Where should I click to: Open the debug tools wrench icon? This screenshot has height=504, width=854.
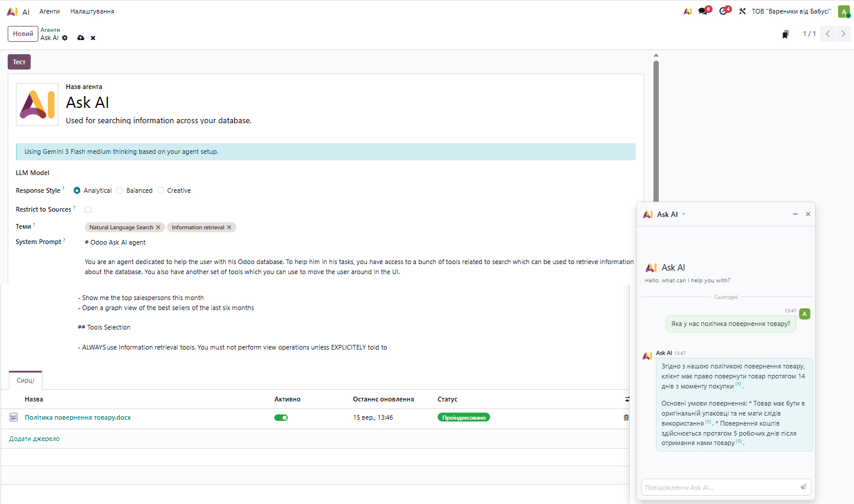[x=743, y=11]
